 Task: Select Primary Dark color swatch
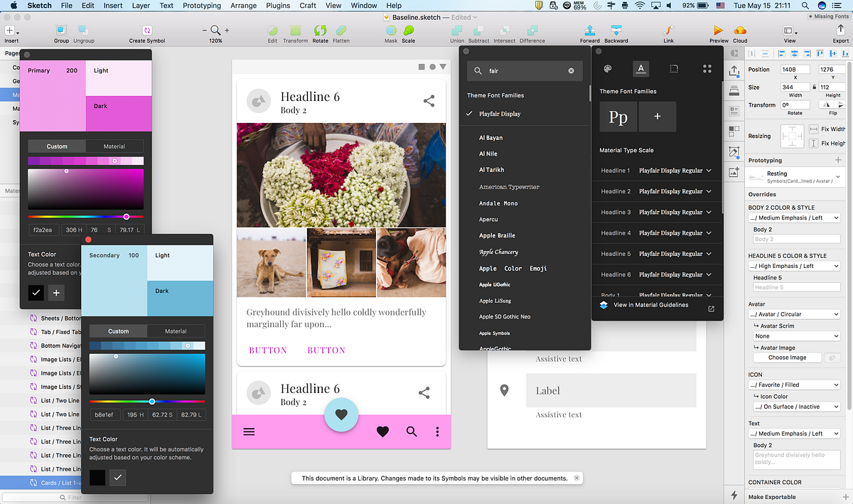point(119,114)
